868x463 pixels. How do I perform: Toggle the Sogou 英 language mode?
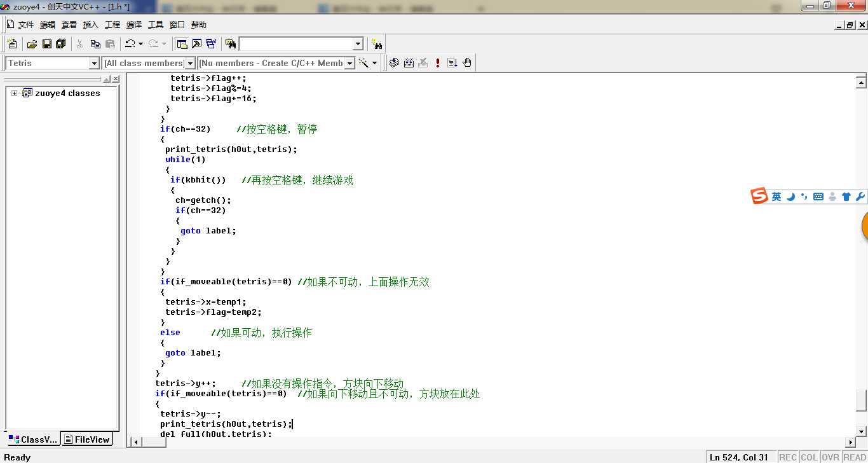pyautogui.click(x=776, y=197)
